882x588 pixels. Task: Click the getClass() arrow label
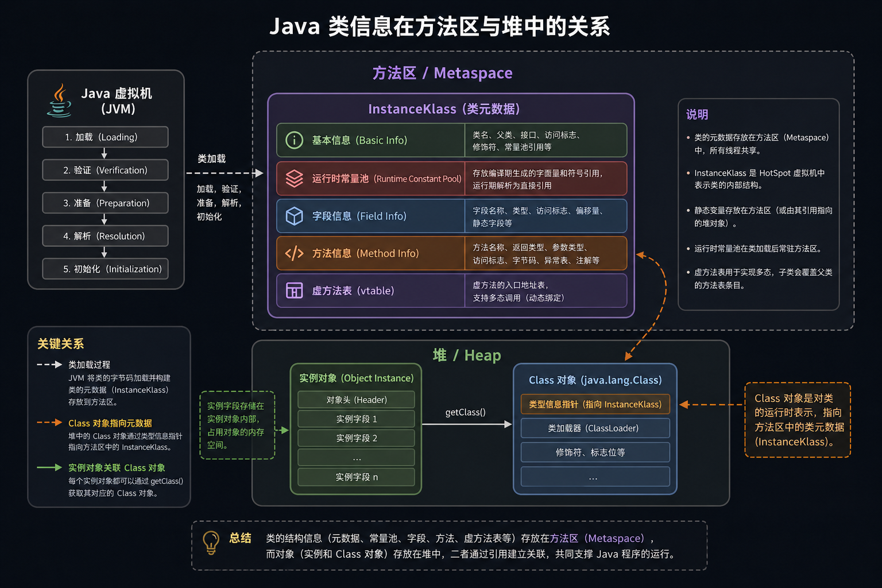(x=466, y=412)
